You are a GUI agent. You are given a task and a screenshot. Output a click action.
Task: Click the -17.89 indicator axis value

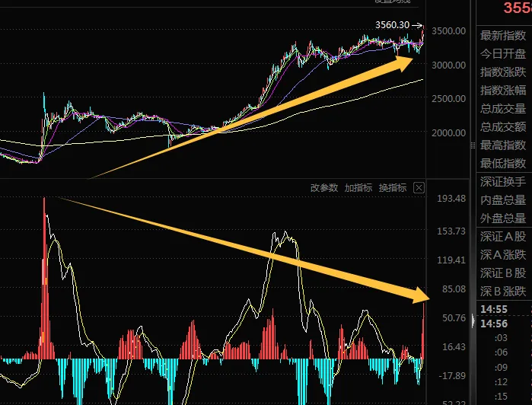452,376
